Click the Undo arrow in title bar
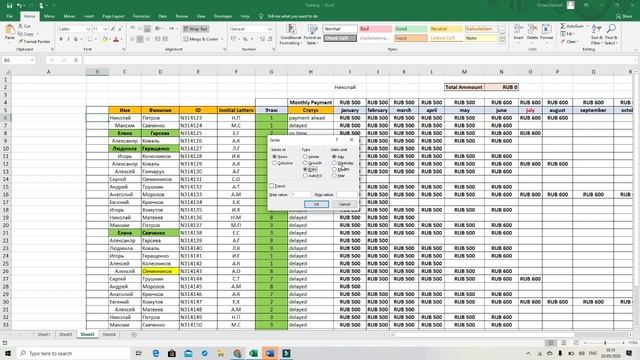The width and height of the screenshot is (640, 360). [19, 6]
